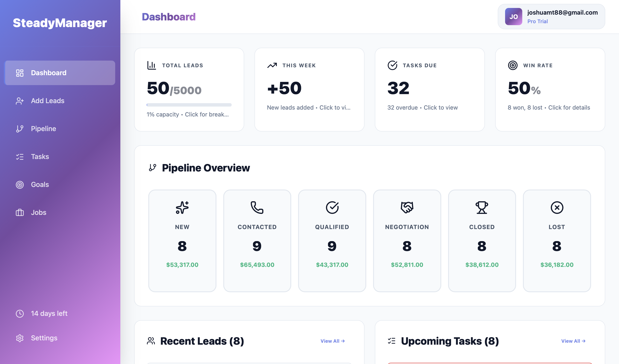The image size is (619, 364).
Task: Select the Add Leads sidebar icon
Action: 20,101
